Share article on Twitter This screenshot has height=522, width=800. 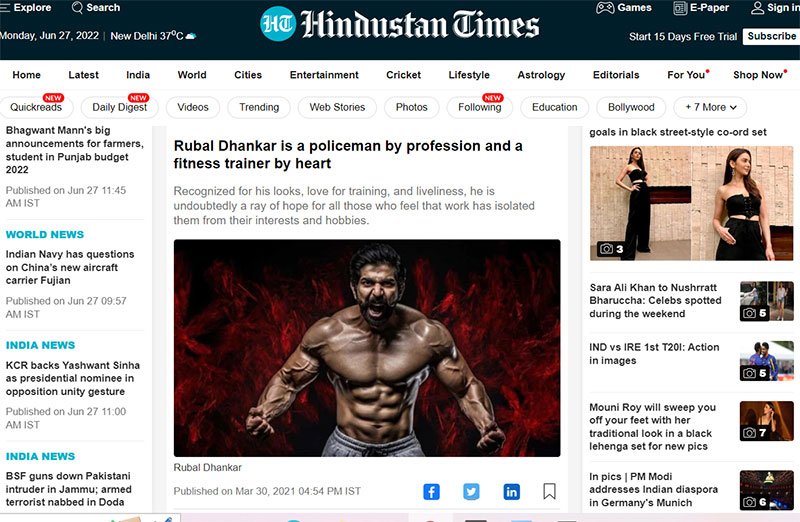point(471,491)
